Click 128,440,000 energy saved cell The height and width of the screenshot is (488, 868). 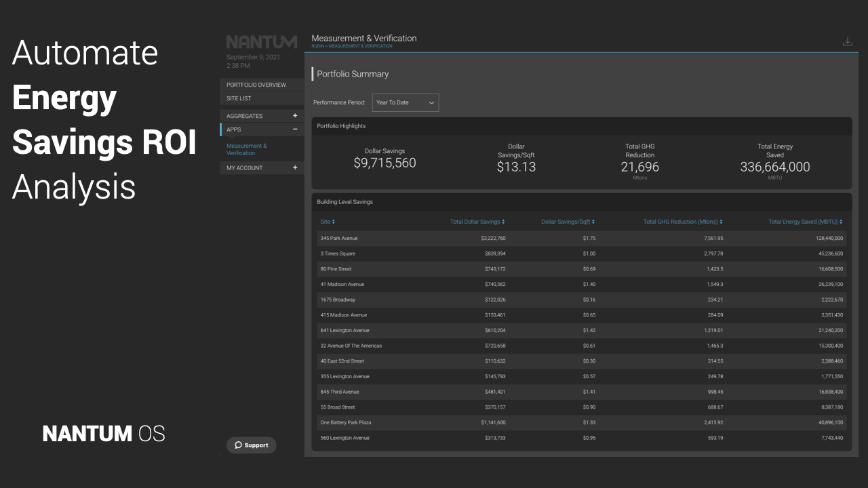pyautogui.click(x=829, y=239)
